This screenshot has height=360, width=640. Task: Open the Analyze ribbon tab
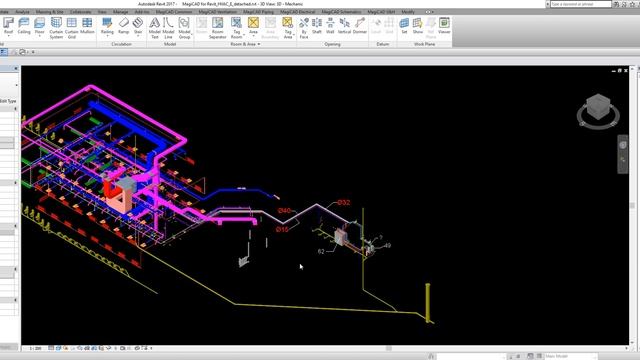(22, 12)
